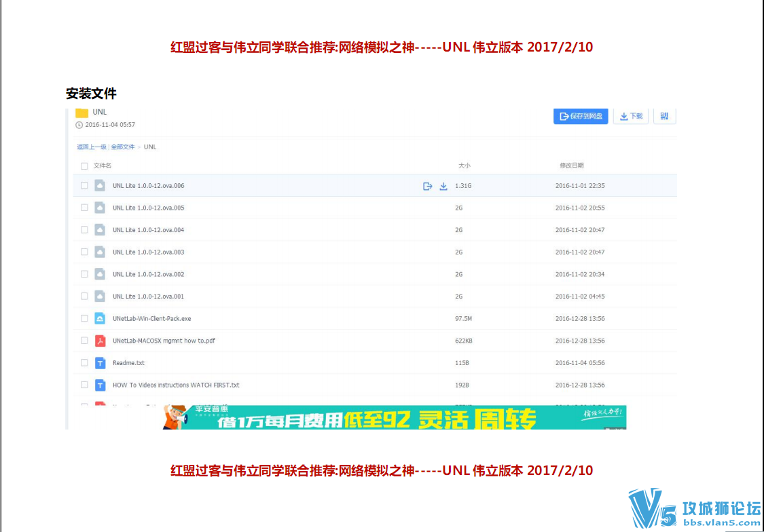Check the box for UNL Lite ova.003
Viewport: 764px width, 532px height.
[84, 252]
